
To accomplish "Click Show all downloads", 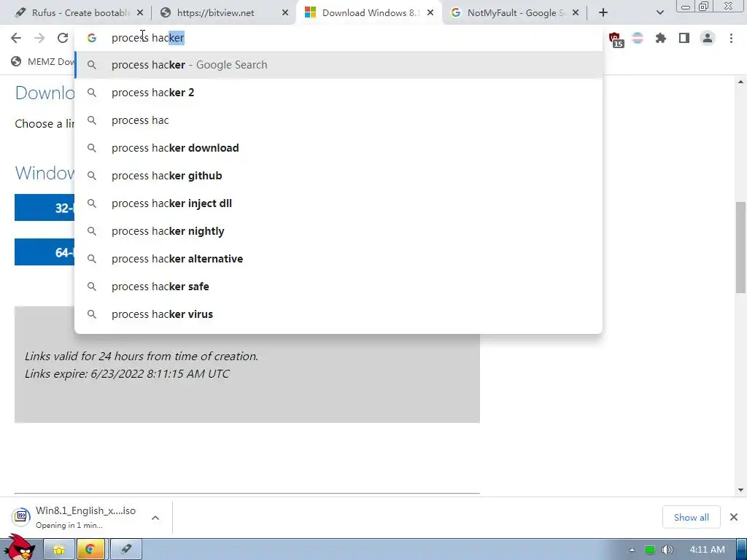I will pos(692,517).
